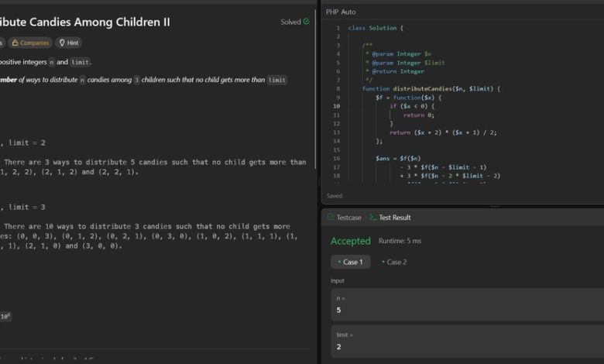The height and width of the screenshot is (364, 604).
Task: Click the 'Accepted' status text
Action: [x=351, y=241]
